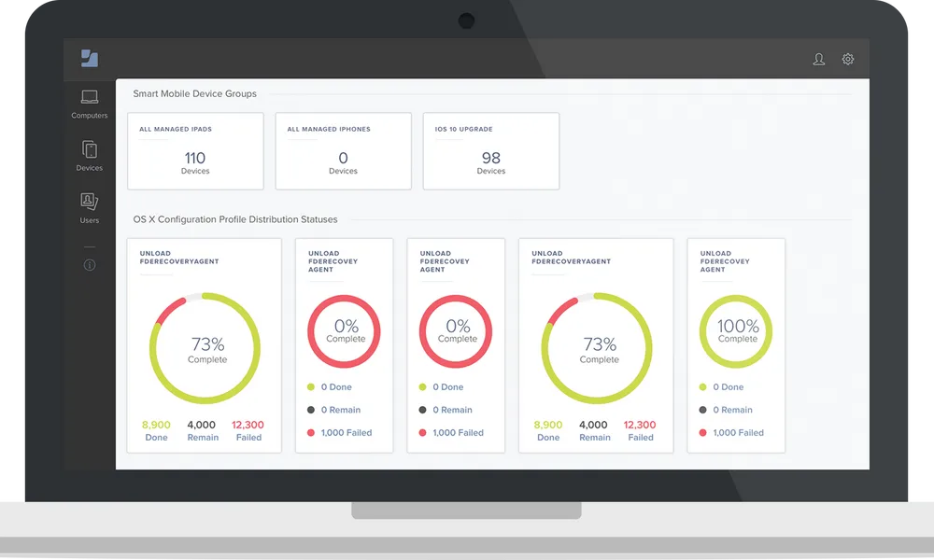The width and height of the screenshot is (934, 560).
Task: Click the Users label in sidebar
Action: (x=90, y=221)
